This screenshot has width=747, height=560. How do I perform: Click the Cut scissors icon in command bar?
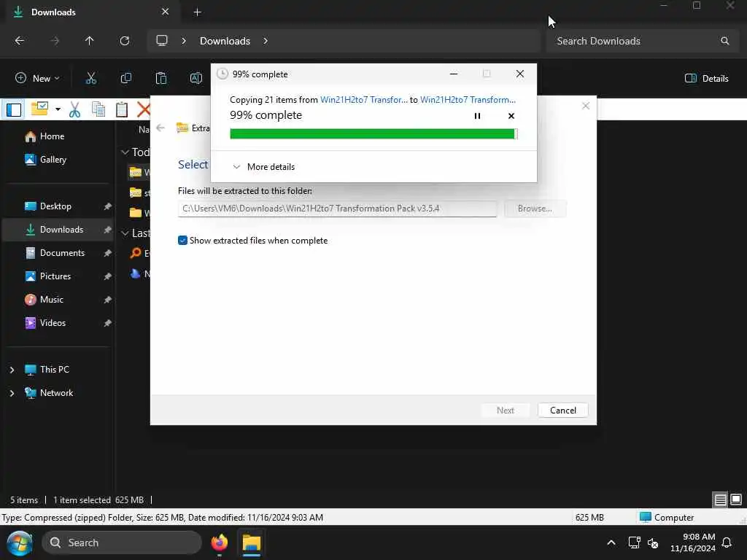pyautogui.click(x=91, y=78)
